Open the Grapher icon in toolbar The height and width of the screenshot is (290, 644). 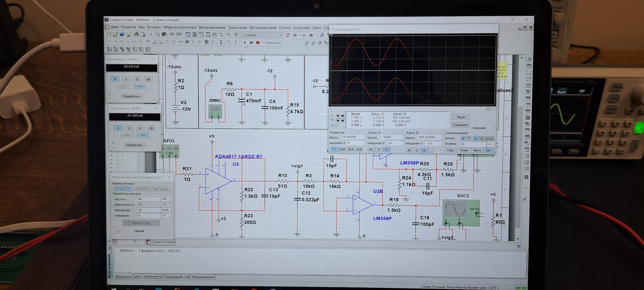(x=208, y=34)
